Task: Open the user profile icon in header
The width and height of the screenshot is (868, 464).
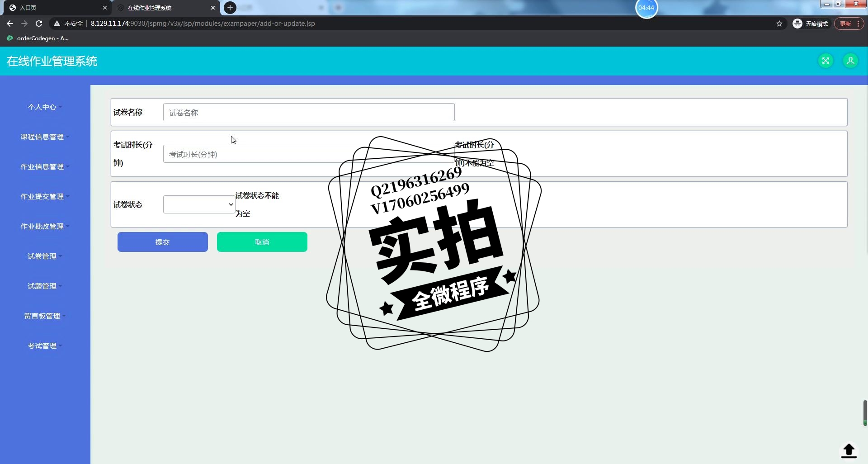Action: [850, 61]
